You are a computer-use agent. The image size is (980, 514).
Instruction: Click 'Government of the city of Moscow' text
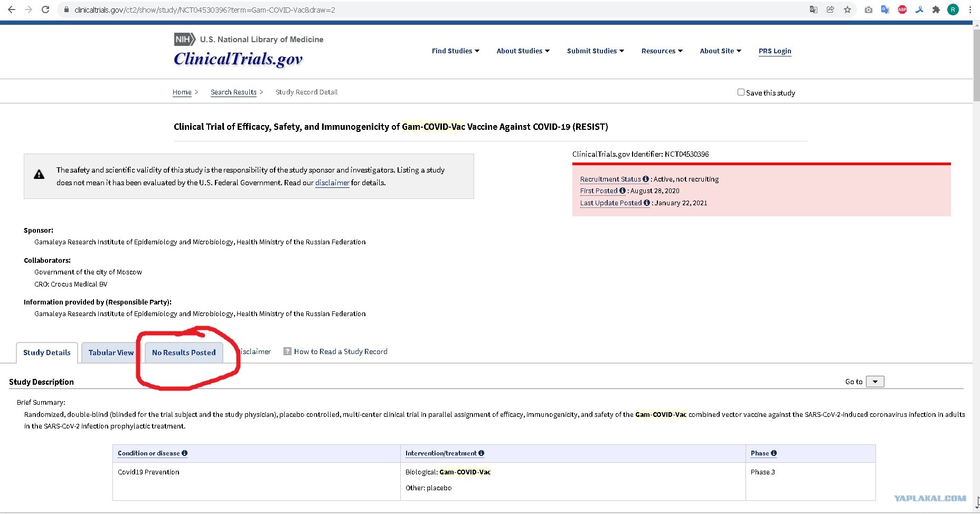(88, 272)
